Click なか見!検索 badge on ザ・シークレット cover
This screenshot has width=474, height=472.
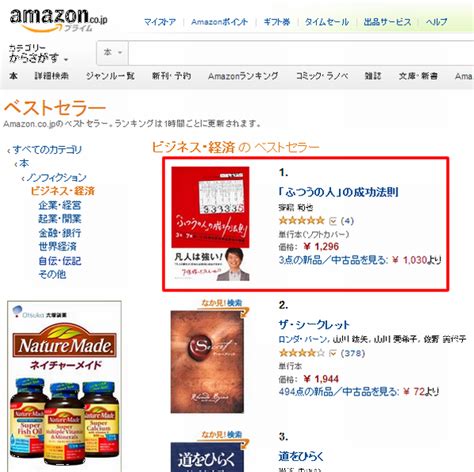(223, 305)
